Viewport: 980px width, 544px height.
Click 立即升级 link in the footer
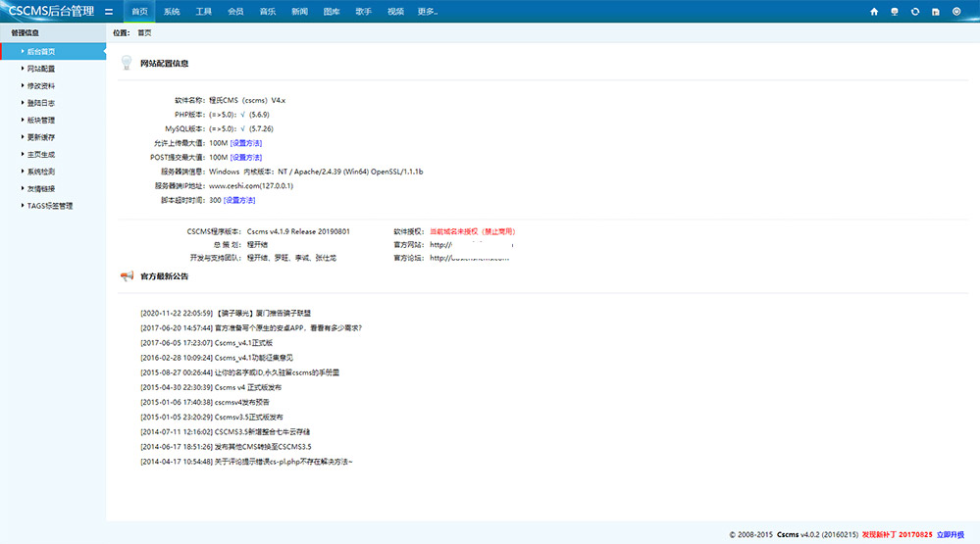click(953, 535)
